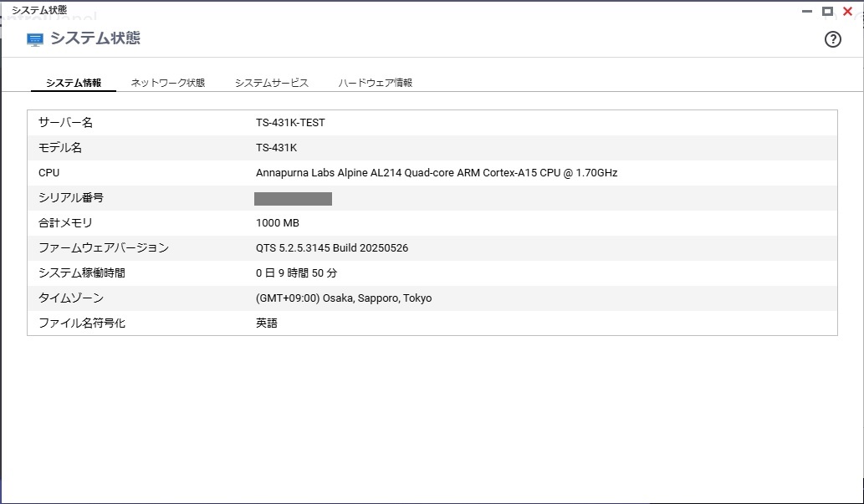The height and width of the screenshot is (504, 864).
Task: Go to the ハードウェア情報 tab
Action: [376, 83]
